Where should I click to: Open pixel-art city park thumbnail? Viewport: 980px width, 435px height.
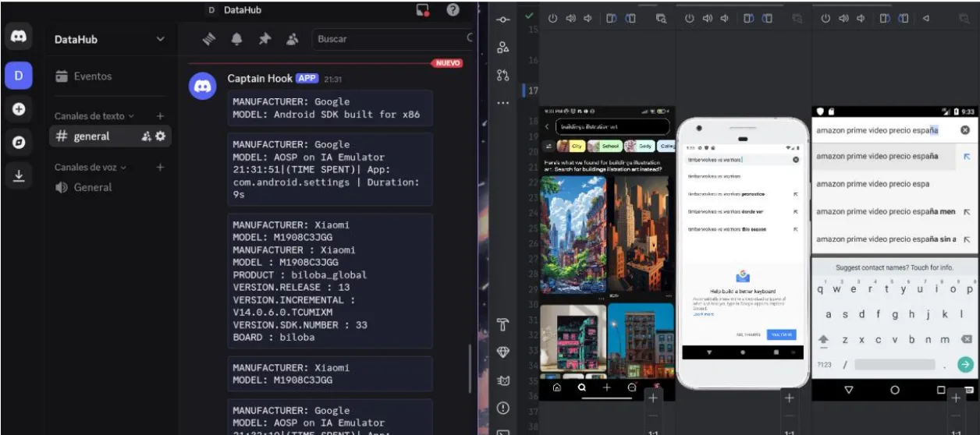click(x=573, y=235)
